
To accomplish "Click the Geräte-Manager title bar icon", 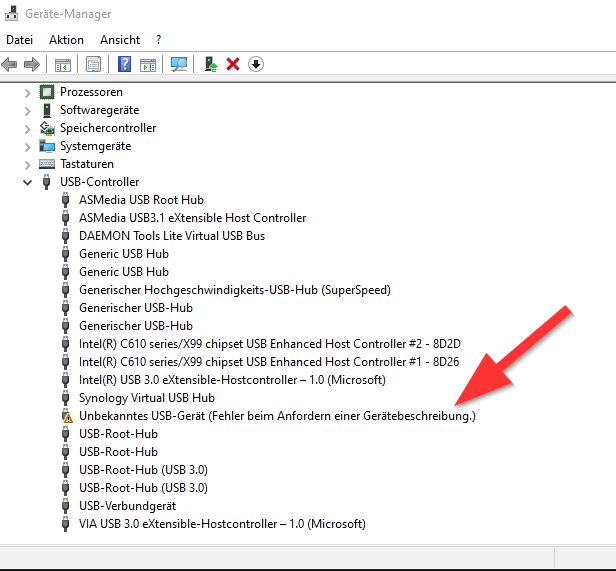I will tap(11, 13).
